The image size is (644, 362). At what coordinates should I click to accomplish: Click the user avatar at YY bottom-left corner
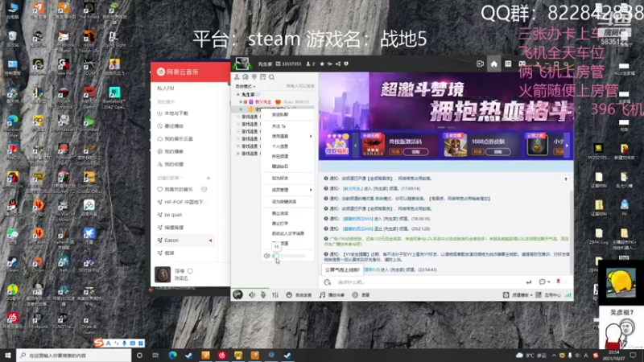coord(237,294)
